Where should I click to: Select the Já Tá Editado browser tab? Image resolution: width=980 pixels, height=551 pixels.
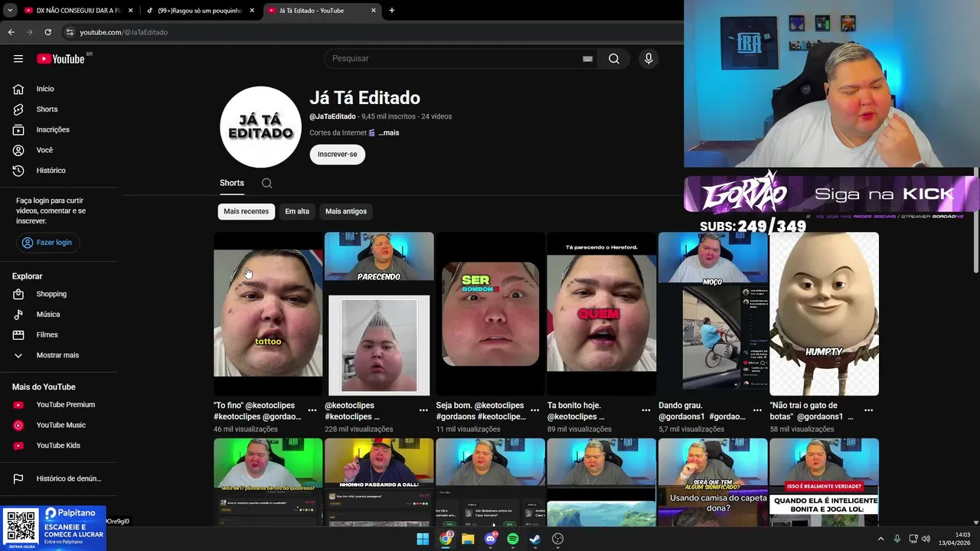[x=322, y=11]
